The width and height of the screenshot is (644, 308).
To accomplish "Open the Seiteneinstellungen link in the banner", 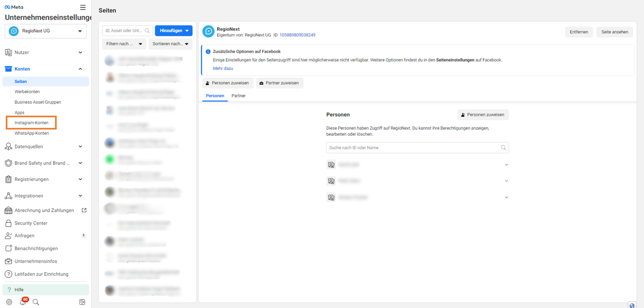I will (455, 60).
